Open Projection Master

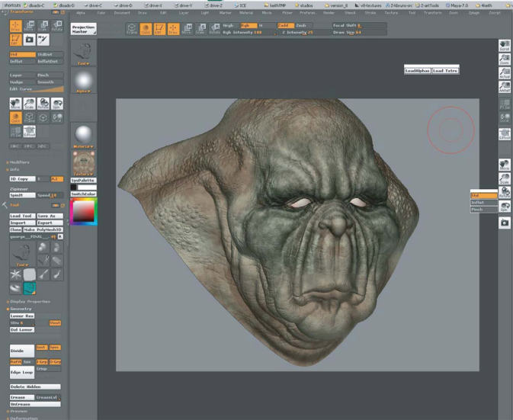[83, 28]
